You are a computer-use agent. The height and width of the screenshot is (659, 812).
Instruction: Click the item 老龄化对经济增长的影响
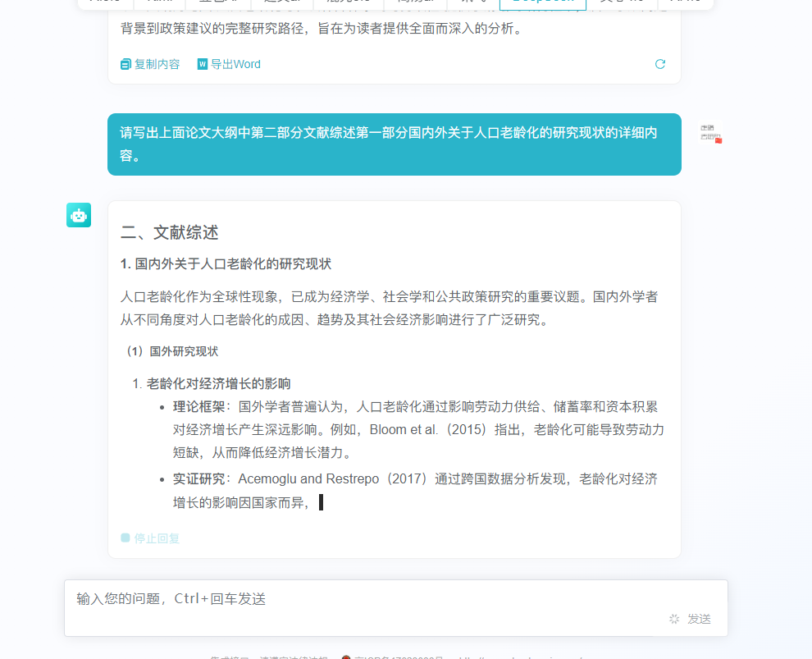click(x=218, y=384)
